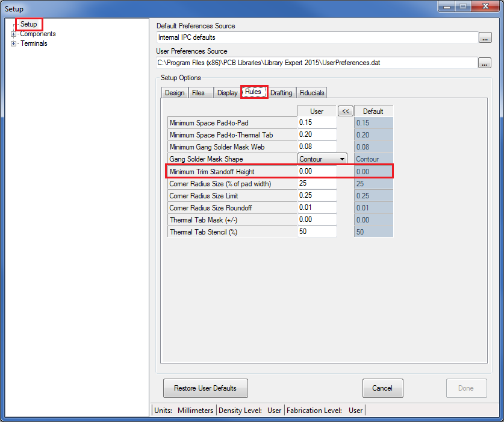
Task: Click the copy defaults arrow button
Action: [x=345, y=111]
